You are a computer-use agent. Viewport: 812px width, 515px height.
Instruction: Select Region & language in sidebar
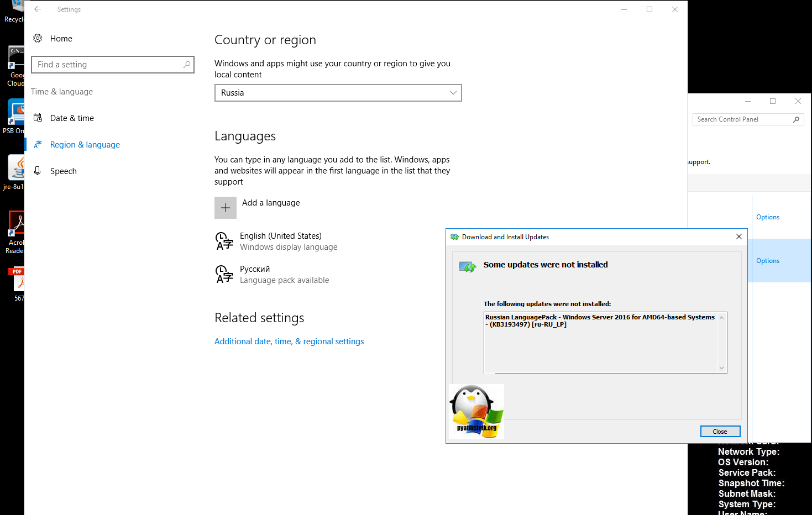click(x=85, y=145)
